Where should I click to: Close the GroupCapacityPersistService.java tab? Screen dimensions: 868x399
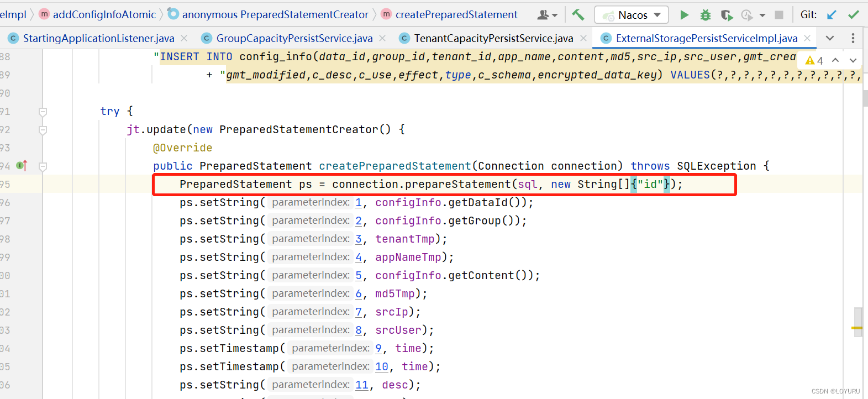(382, 38)
